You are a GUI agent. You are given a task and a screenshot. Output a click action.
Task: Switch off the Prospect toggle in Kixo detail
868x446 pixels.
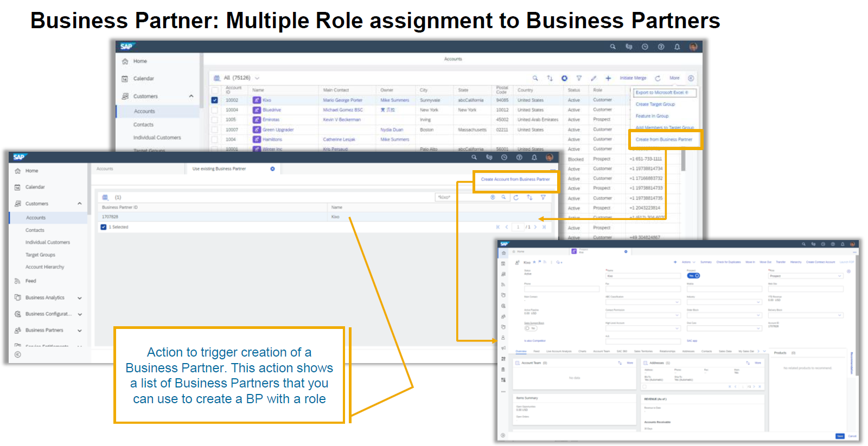(x=693, y=276)
